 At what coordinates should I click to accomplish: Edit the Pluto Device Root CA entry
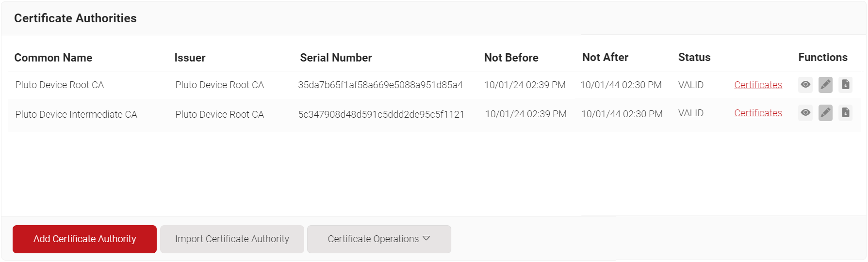coord(825,85)
